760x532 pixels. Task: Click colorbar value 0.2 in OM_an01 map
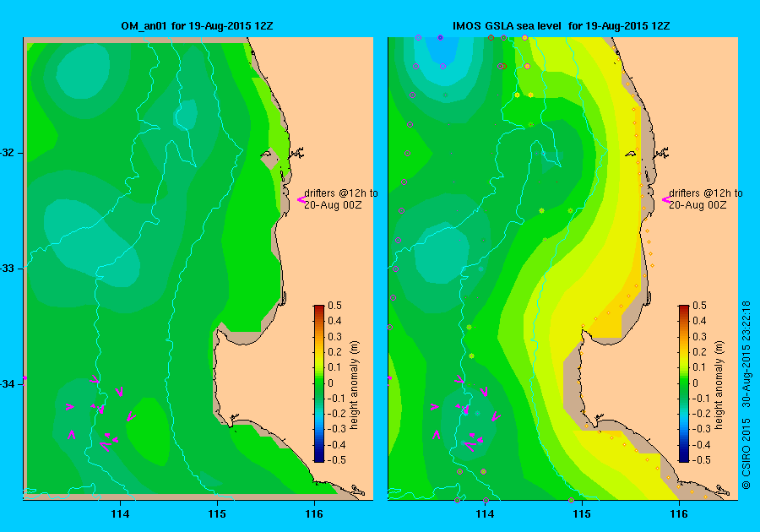click(x=335, y=352)
